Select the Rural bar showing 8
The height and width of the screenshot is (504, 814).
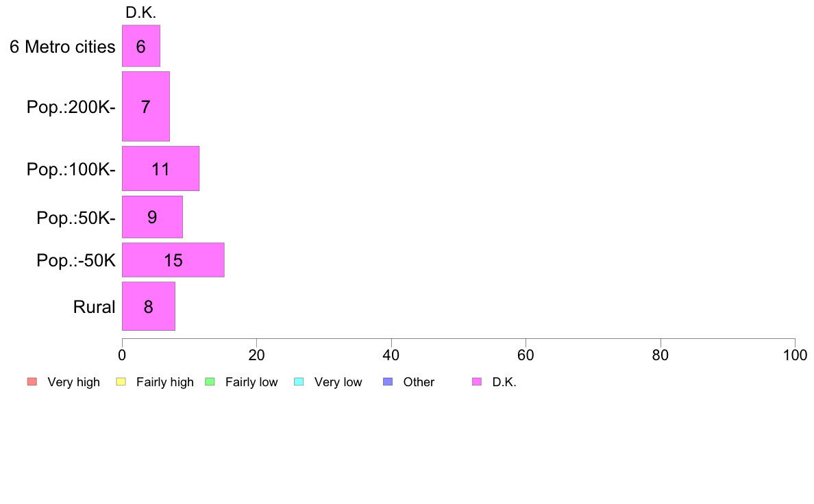tap(149, 306)
